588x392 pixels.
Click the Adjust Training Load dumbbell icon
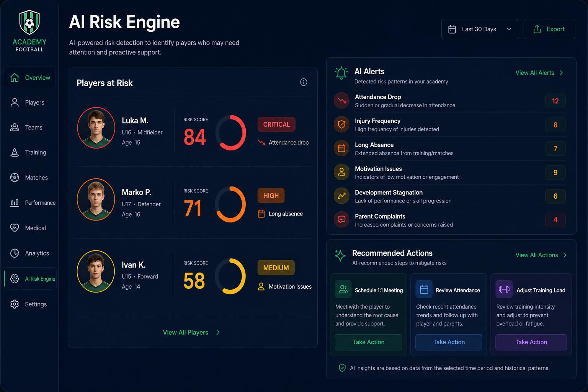click(504, 289)
